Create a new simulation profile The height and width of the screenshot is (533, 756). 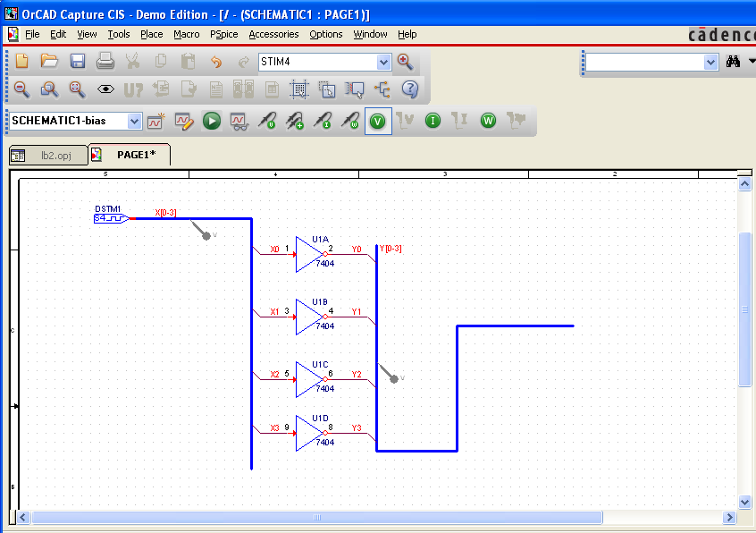(155, 121)
